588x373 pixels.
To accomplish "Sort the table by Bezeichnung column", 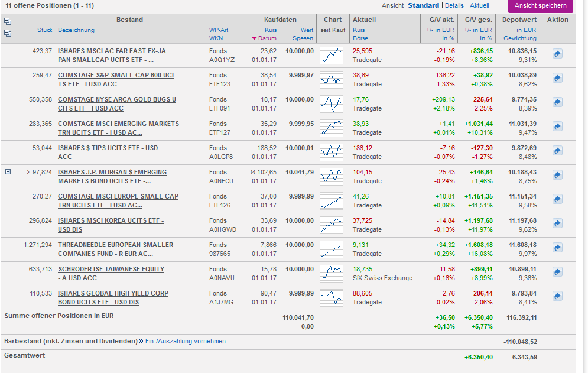I will coord(76,30).
